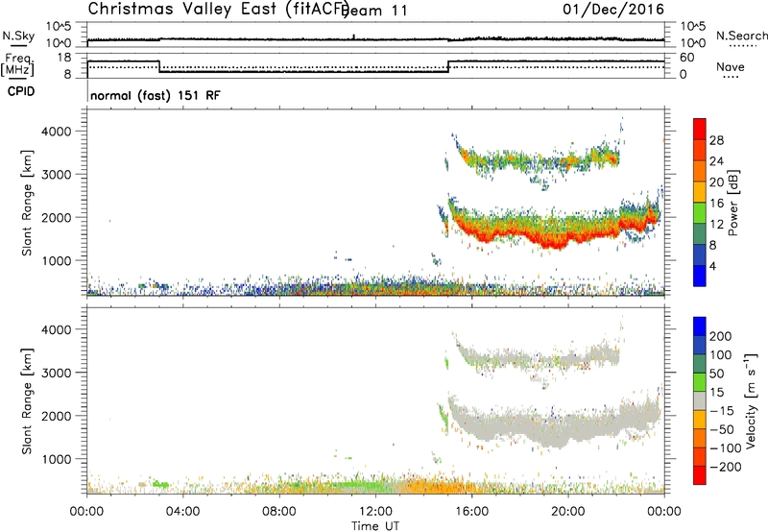Click the Time UT axis label
Viewport: 768px width, 532px height.
click(375, 526)
